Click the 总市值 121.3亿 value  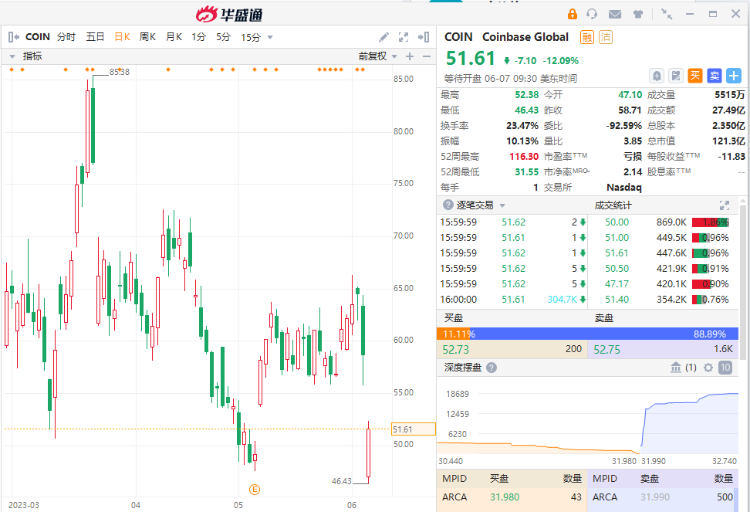(x=728, y=141)
